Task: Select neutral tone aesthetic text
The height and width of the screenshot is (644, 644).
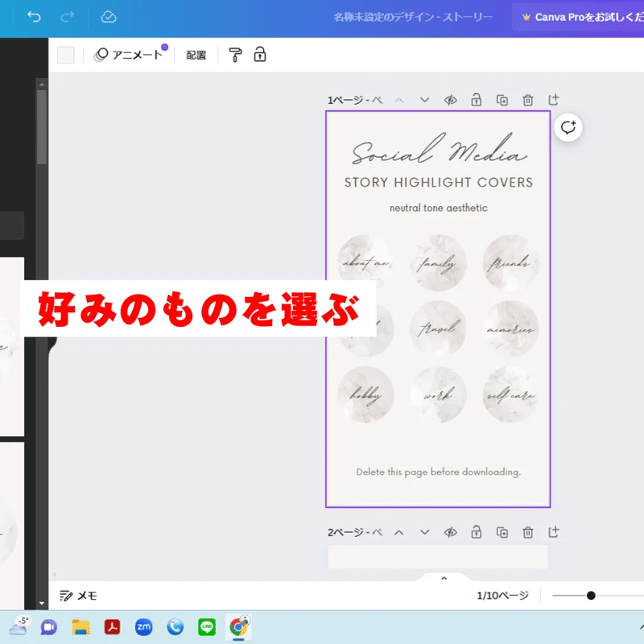Action: (438, 208)
